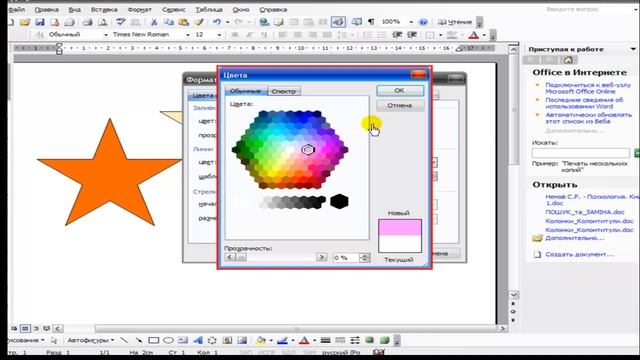Click the vertical scrollbar down arrow of the document
Image resolution: width=640 pixels, height=360 pixels.
[513, 295]
